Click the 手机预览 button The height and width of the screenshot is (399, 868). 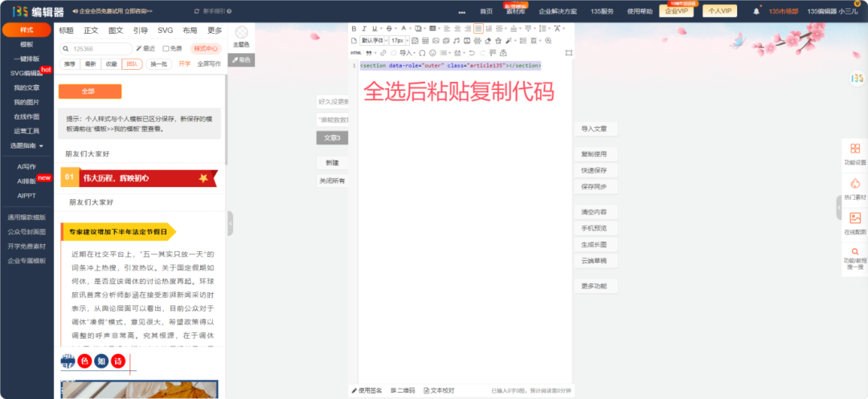click(596, 228)
